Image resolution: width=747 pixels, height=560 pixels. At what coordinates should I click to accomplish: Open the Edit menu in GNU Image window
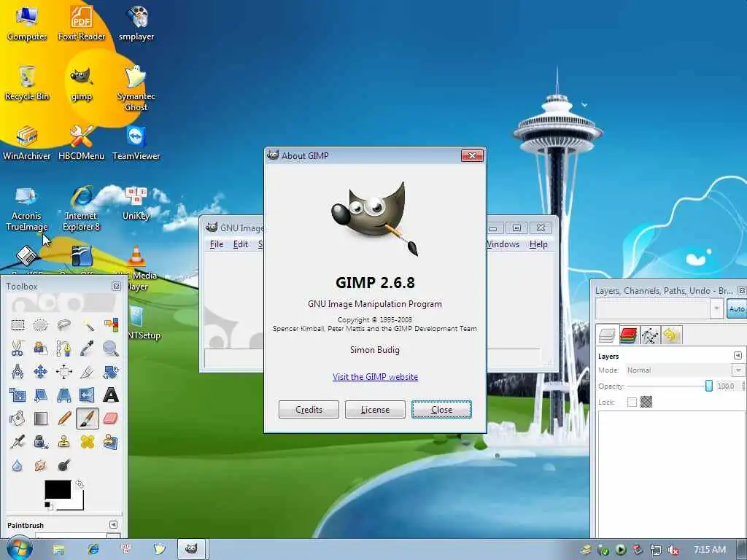coord(241,244)
